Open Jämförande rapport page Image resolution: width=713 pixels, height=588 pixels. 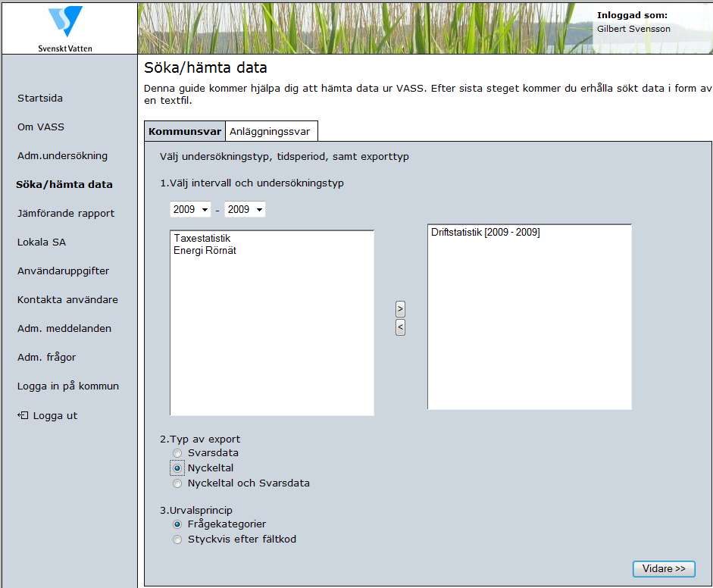coord(66,213)
